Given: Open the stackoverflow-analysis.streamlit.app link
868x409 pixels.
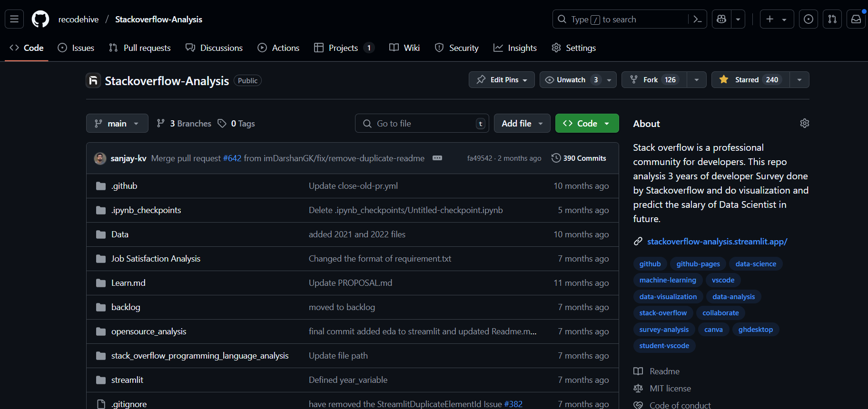Looking at the screenshot, I should tap(717, 242).
